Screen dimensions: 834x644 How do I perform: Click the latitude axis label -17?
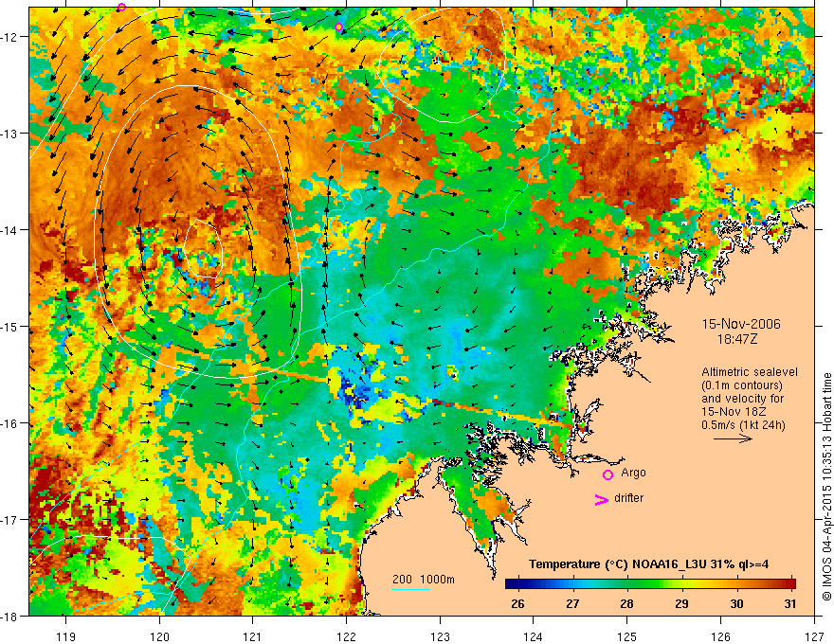(x=10, y=520)
